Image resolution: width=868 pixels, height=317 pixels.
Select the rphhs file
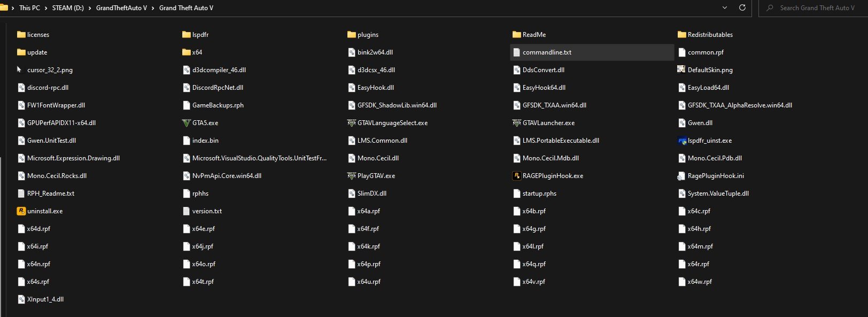tap(200, 194)
